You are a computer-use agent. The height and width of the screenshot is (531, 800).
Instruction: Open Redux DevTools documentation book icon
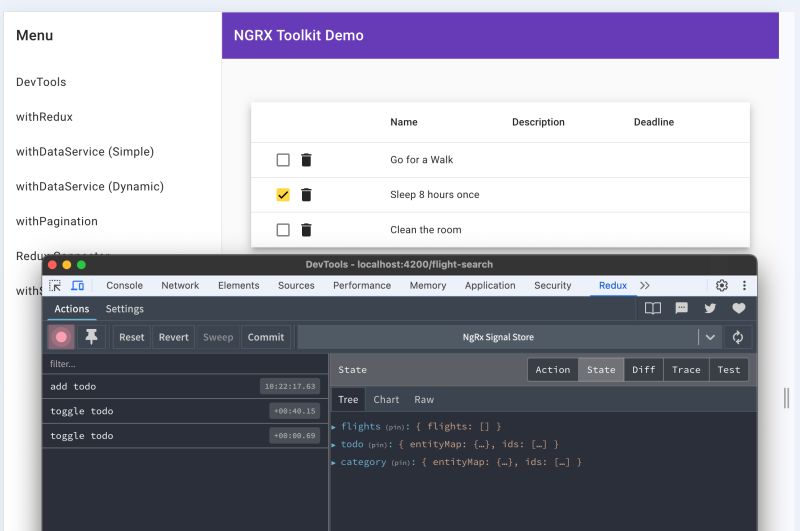click(x=653, y=308)
